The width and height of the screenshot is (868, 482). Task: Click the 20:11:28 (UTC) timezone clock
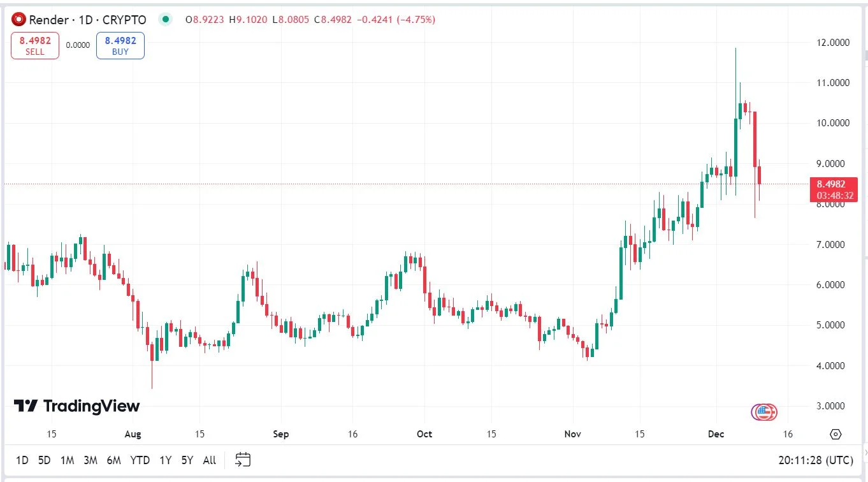click(815, 460)
